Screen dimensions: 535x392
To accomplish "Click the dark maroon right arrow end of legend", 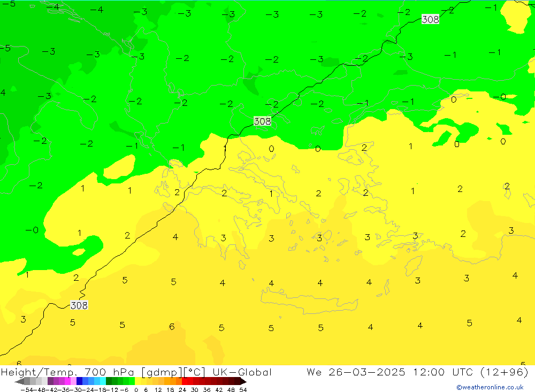I will coord(242,381).
